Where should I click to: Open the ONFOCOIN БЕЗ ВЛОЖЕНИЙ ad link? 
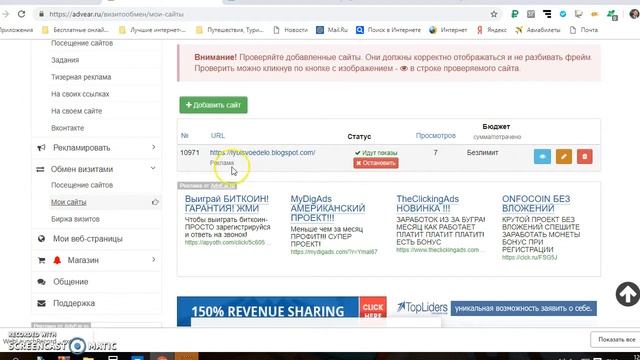pos(536,204)
